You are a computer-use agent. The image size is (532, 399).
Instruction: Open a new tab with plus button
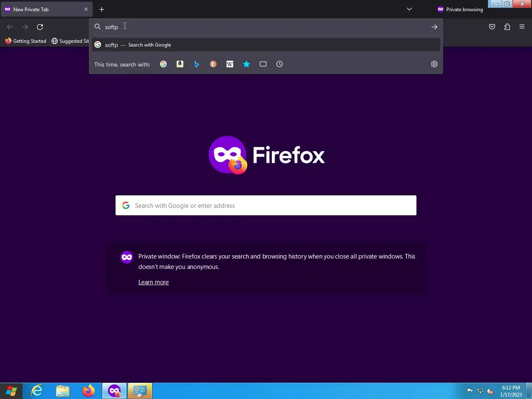click(101, 9)
